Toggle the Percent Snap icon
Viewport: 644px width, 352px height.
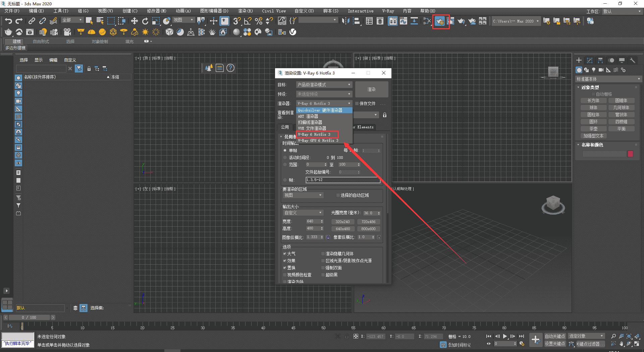coord(258,21)
